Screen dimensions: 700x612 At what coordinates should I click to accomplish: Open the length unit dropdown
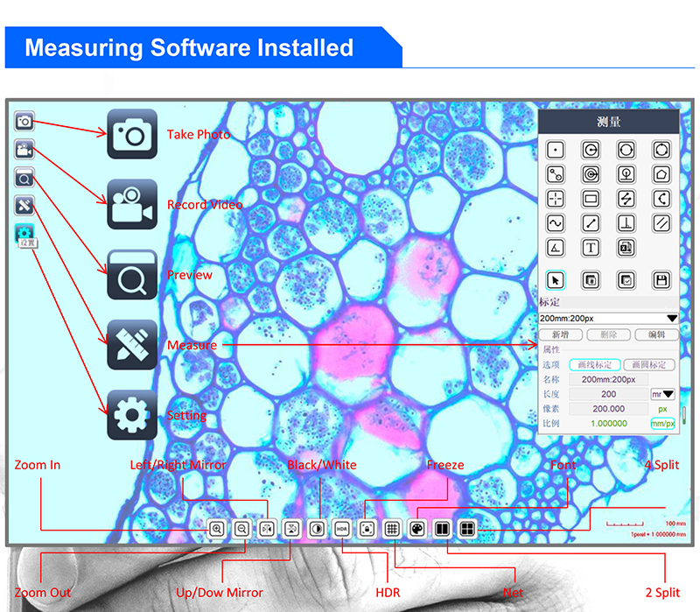pos(662,394)
